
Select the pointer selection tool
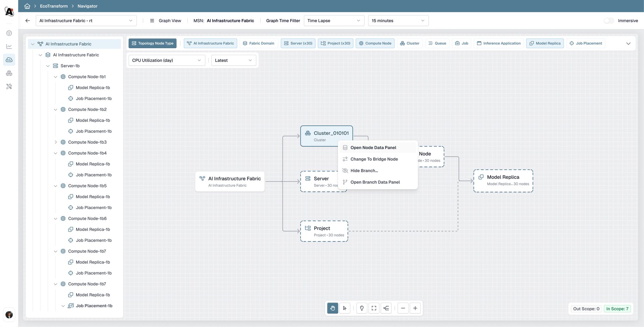(x=345, y=308)
